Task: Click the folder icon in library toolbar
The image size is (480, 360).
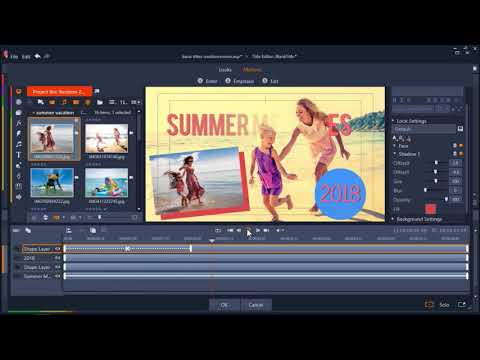Action: 100,102
